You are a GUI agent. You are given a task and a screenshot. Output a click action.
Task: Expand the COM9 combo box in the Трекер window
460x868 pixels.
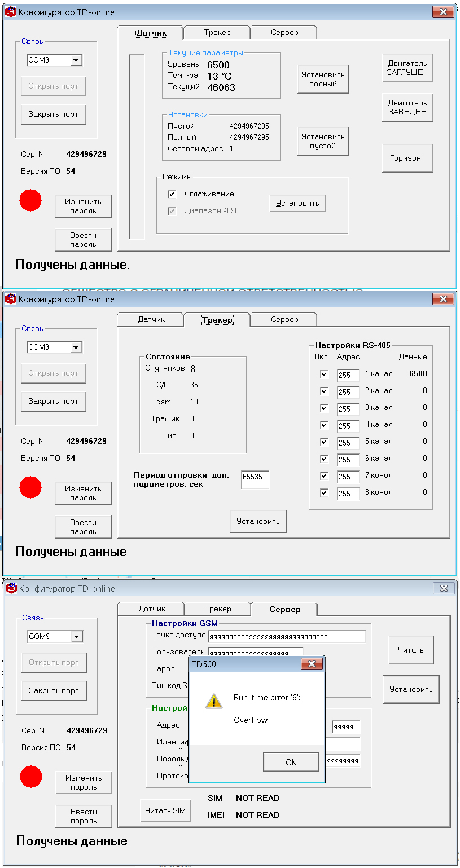click(x=77, y=347)
